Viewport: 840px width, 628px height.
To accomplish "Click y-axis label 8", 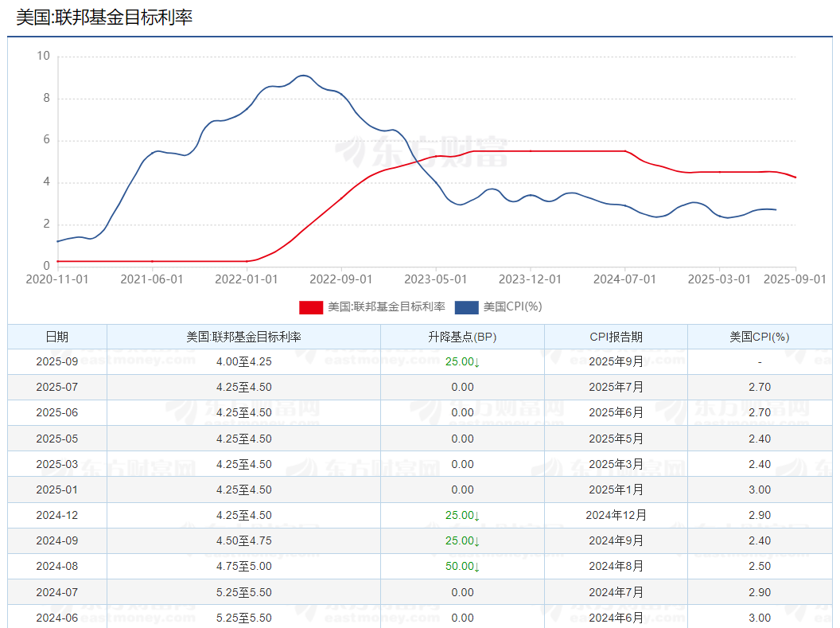I will 47,98.
